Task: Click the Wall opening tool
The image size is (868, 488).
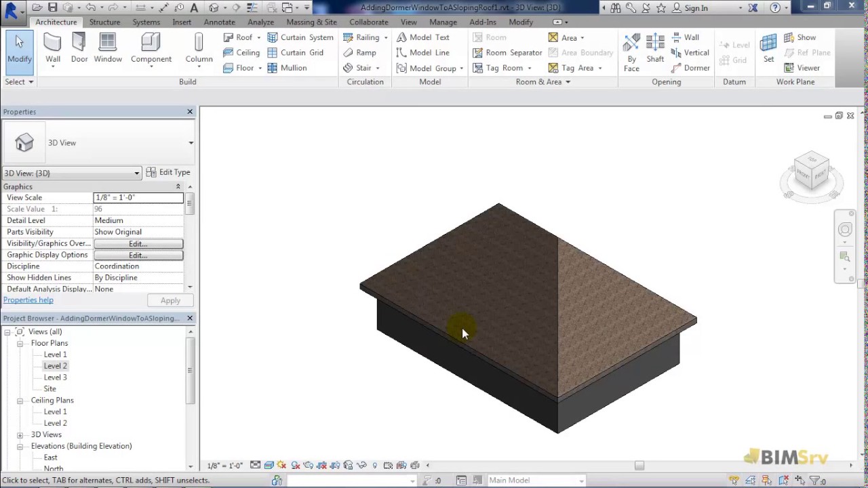Action: pos(685,37)
